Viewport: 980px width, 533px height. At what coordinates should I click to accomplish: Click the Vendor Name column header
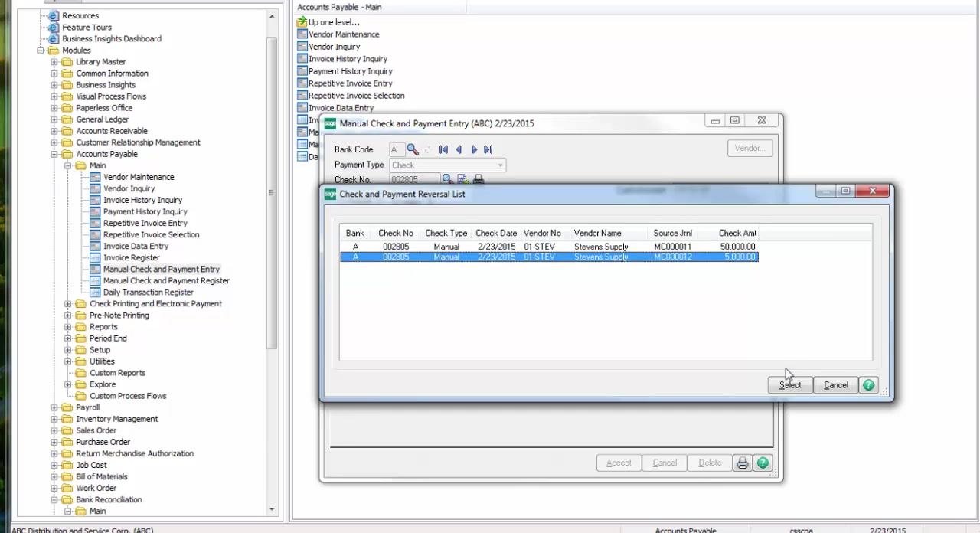coord(597,233)
